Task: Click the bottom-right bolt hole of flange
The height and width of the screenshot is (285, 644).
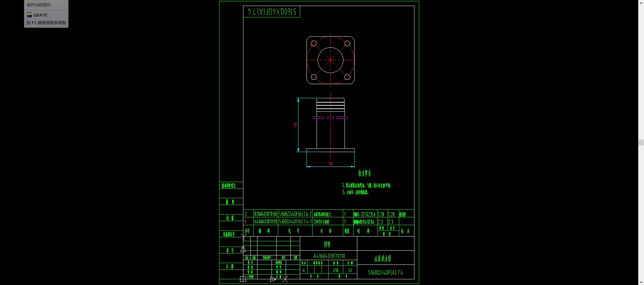Action: point(347,77)
